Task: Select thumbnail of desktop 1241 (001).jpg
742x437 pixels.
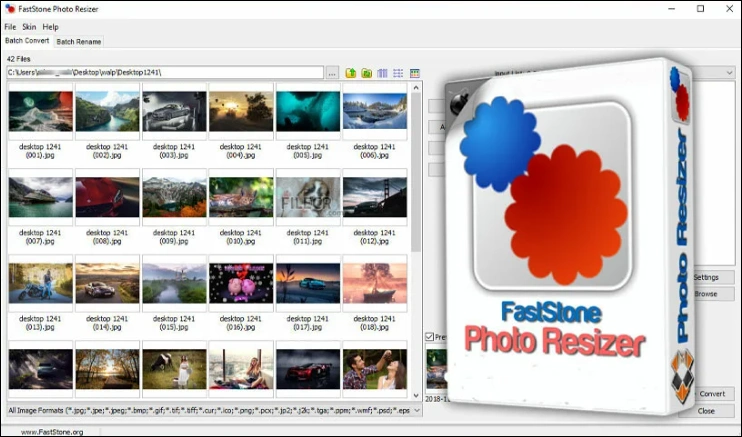Action: coord(41,111)
